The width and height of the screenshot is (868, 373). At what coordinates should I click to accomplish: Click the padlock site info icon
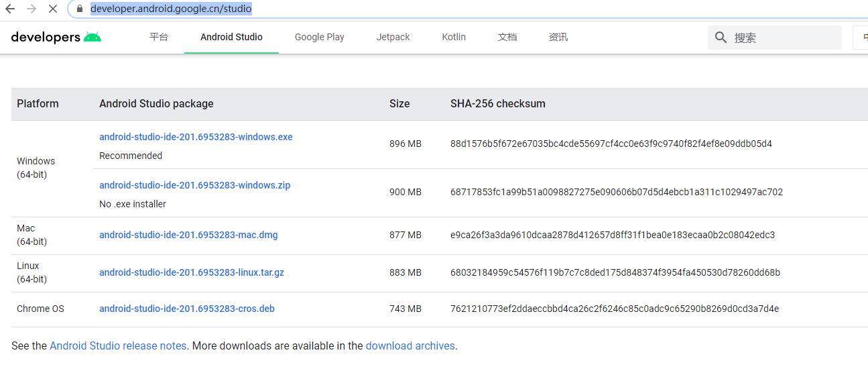(x=80, y=9)
